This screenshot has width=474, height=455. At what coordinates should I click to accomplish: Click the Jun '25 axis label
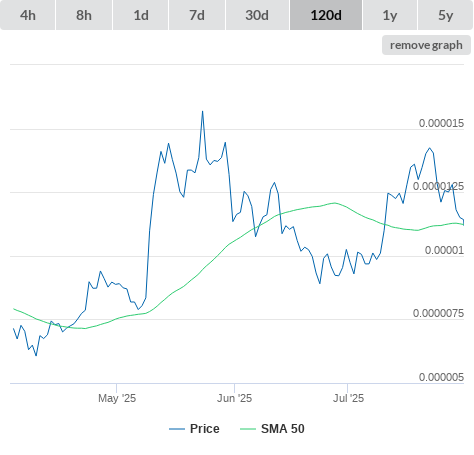[234, 398]
